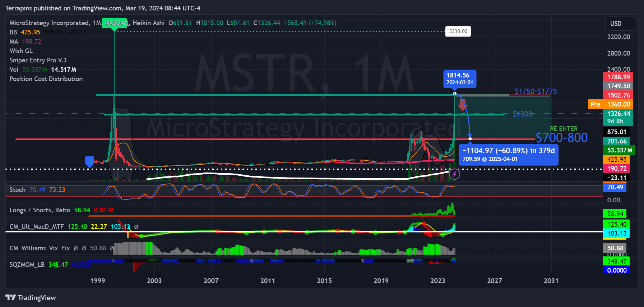Click the 3200.00 price scale label
This screenshot has width=644, height=307.
tap(618, 37)
